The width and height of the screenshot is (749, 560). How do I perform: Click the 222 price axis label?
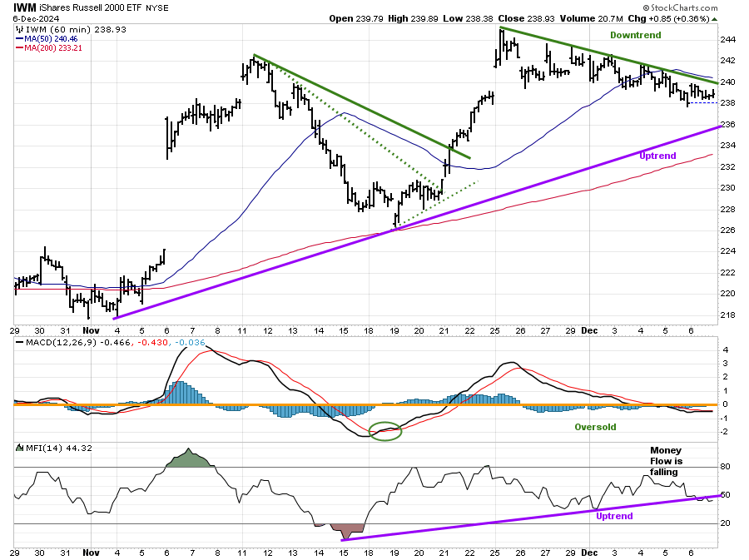[x=727, y=273]
